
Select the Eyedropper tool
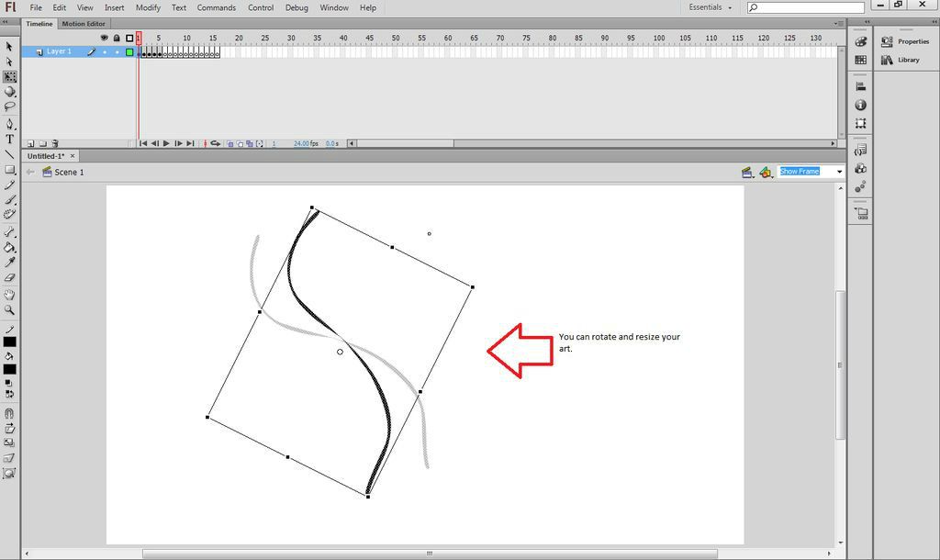click(x=9, y=262)
